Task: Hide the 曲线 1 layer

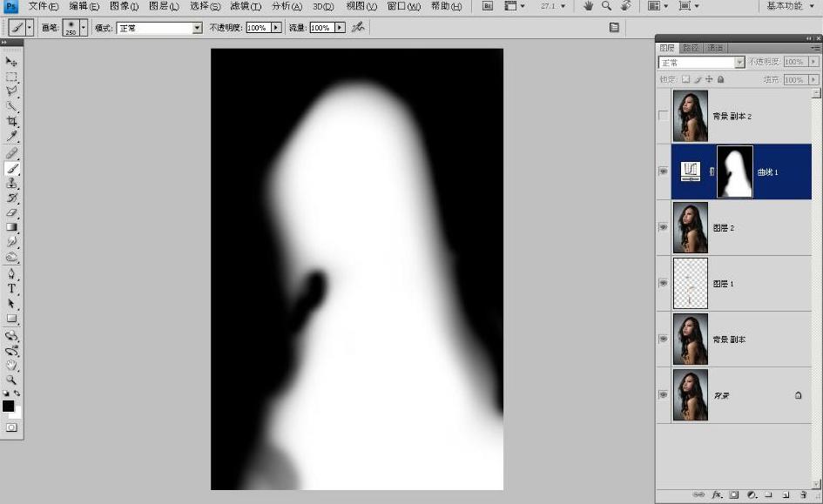Action: click(x=664, y=171)
